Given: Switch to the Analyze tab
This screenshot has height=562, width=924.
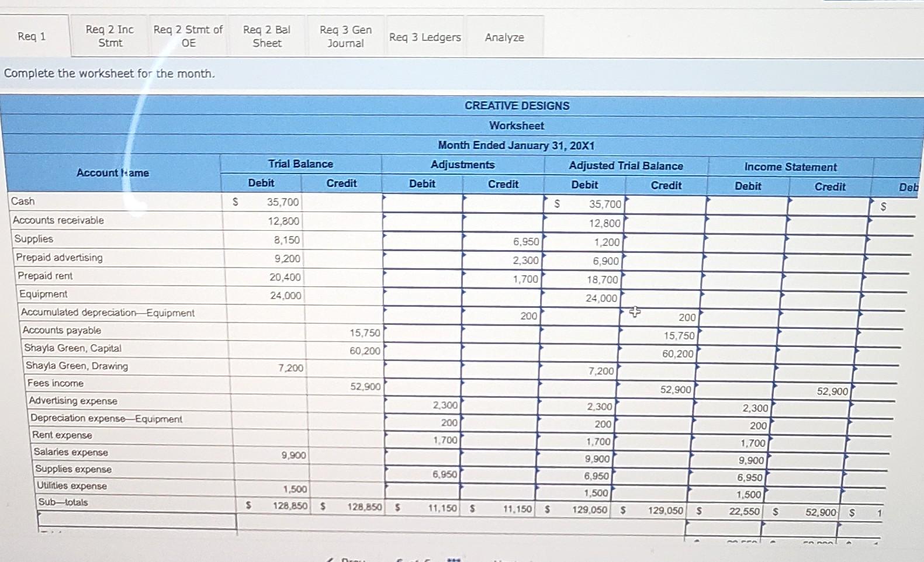Looking at the screenshot, I should point(504,37).
